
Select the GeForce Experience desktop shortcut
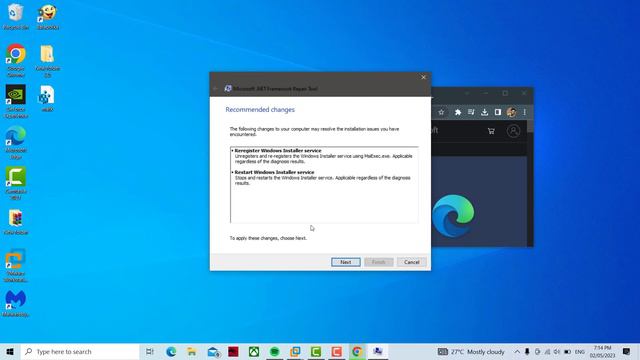tap(16, 101)
